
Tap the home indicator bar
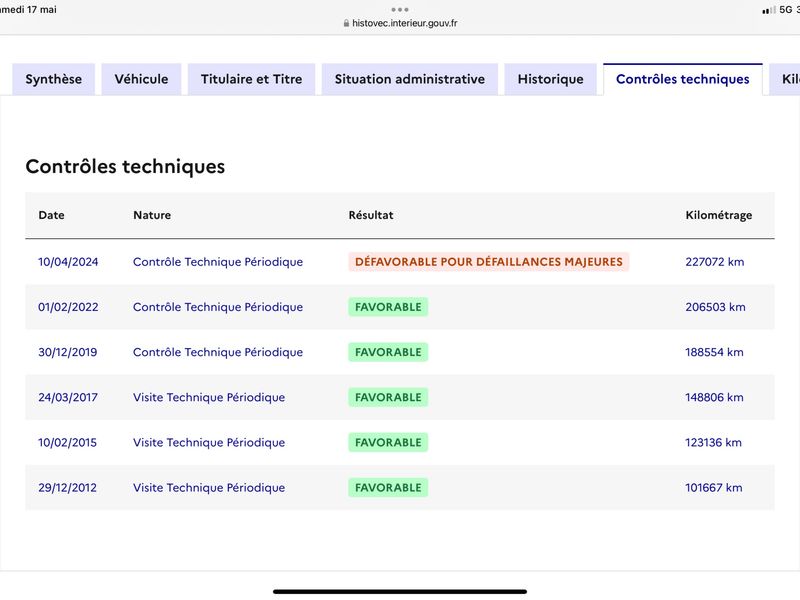tap(400, 592)
